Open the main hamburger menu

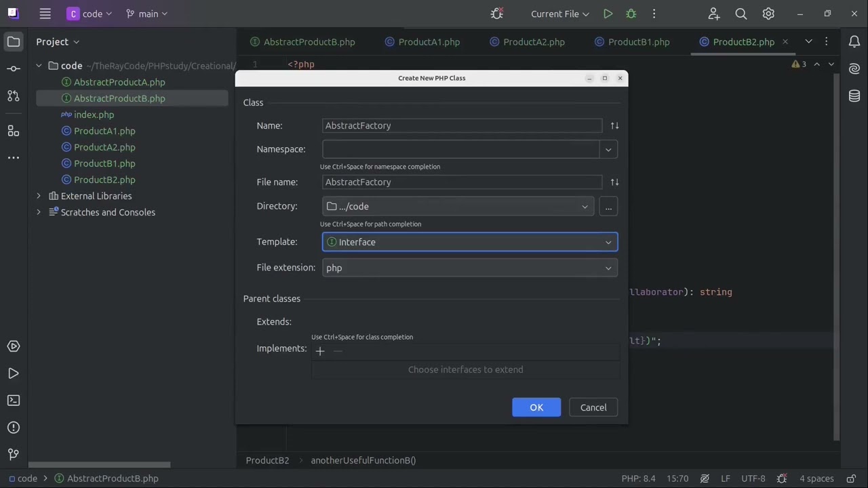point(45,14)
